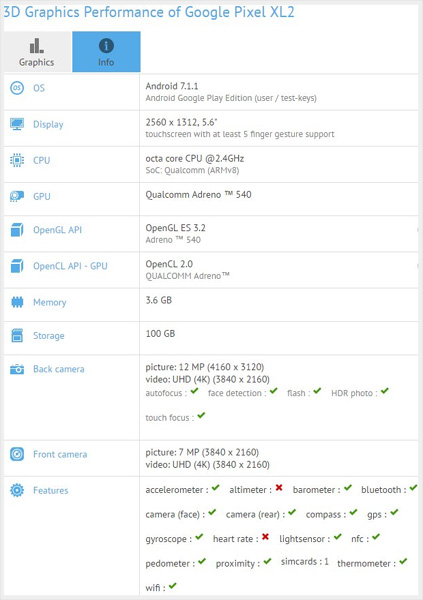This screenshot has height=600, width=423.
Task: Click the Display monitor icon
Action: click(x=17, y=124)
